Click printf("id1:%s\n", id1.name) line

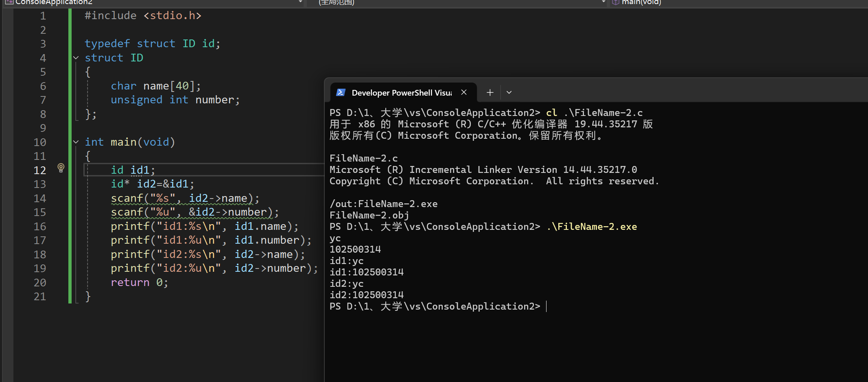pyautogui.click(x=205, y=226)
